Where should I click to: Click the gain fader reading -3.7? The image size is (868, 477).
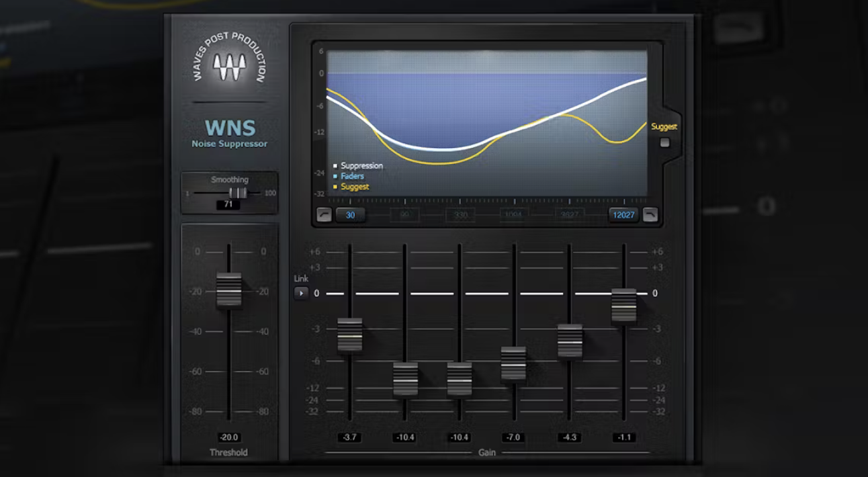point(350,335)
